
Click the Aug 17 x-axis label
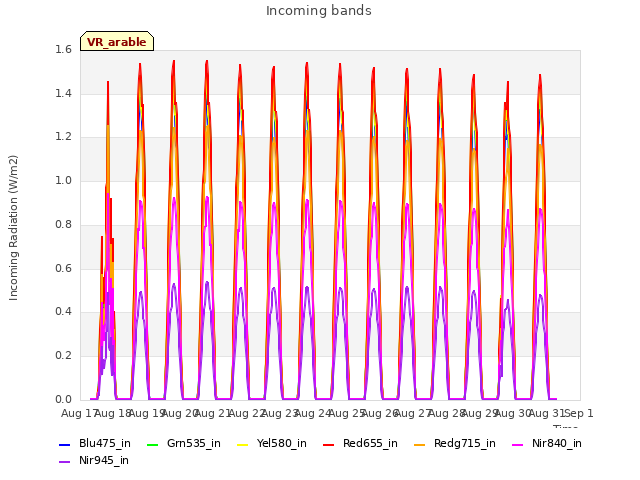tap(78, 413)
